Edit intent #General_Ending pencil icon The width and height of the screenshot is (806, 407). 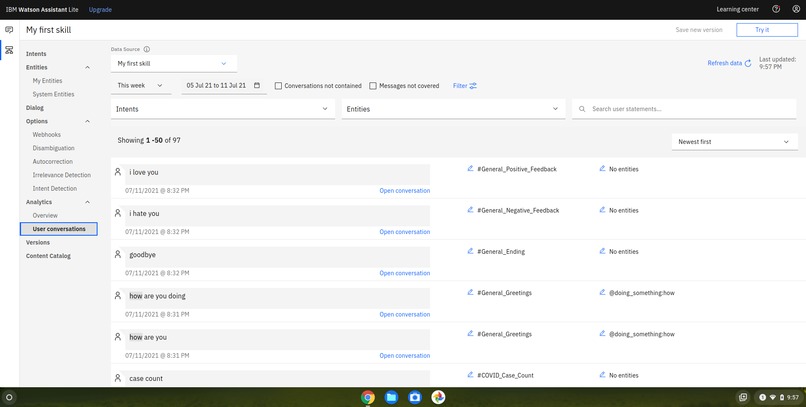470,251
